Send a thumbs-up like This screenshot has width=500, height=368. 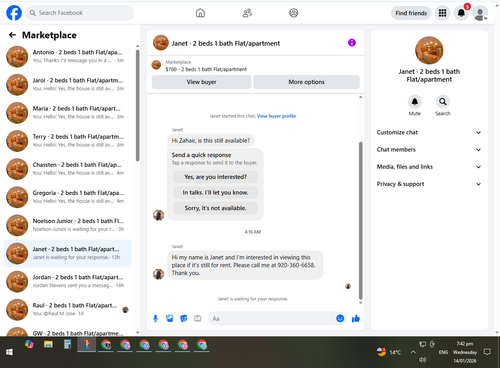[356, 318]
